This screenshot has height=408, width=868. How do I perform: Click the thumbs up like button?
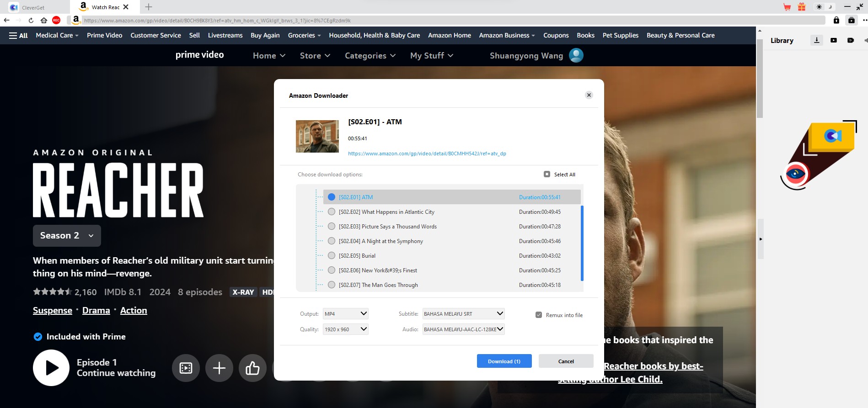(x=252, y=368)
